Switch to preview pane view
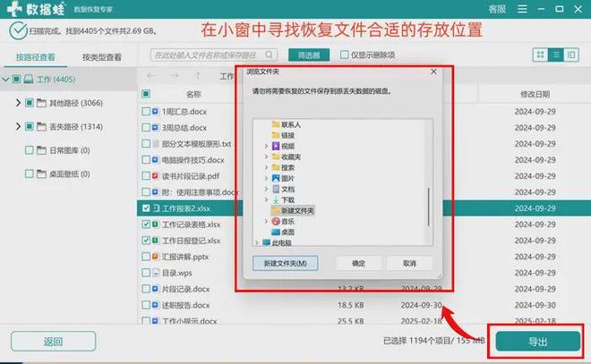Screen dimensions: 591x364 coord(571,55)
